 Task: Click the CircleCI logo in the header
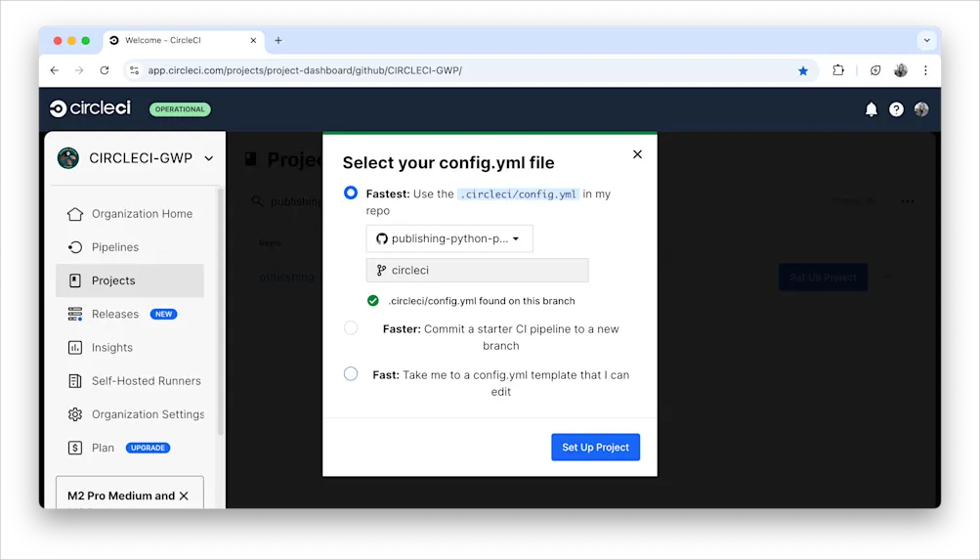(x=90, y=108)
